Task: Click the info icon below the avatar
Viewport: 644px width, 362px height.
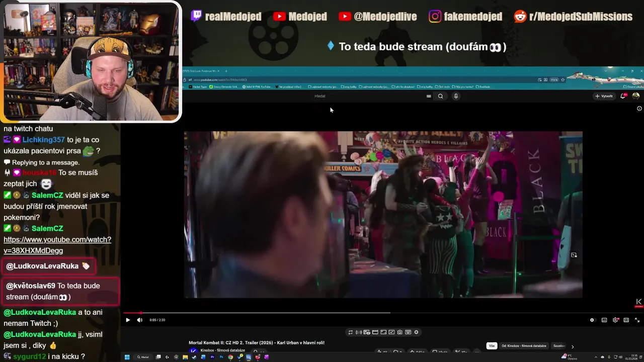Action: coord(639,109)
